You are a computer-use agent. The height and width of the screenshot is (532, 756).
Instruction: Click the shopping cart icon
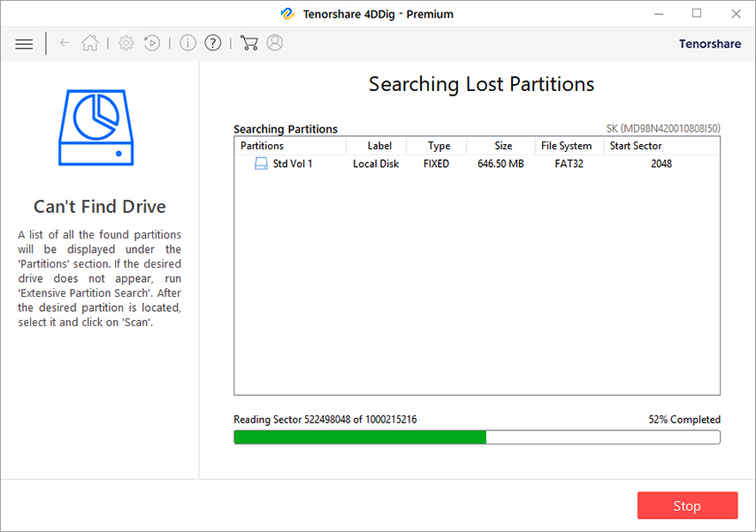pos(248,43)
